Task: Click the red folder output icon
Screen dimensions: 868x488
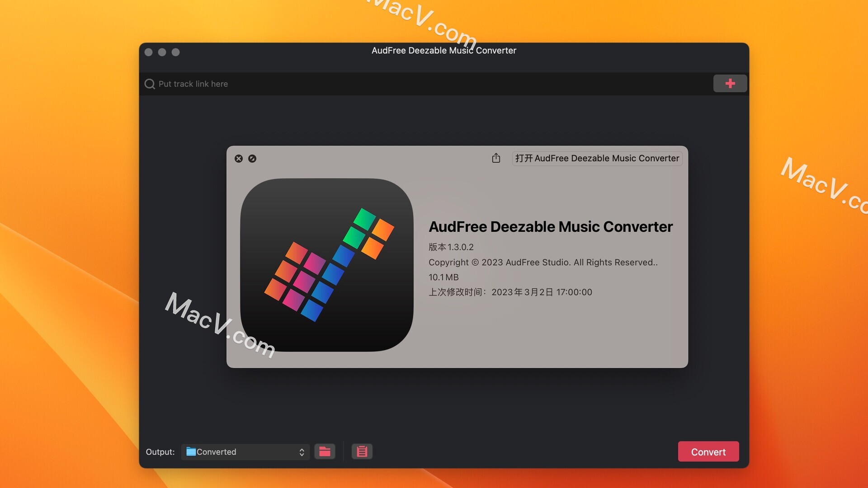Action: 325,451
